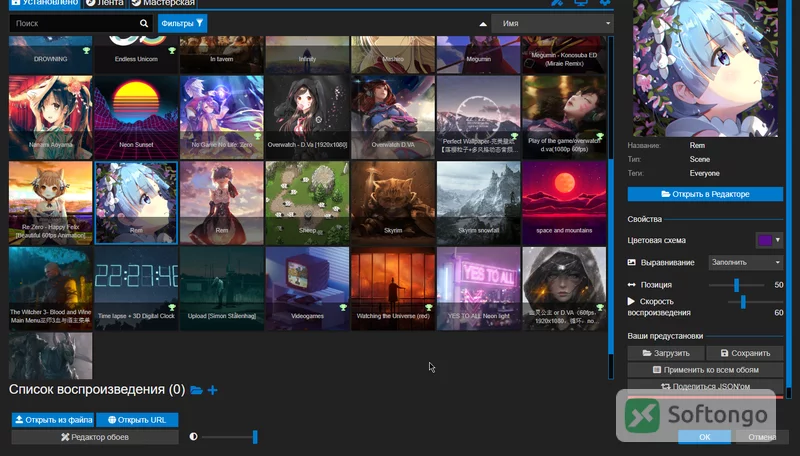Select the Rem in dress wallpaper
This screenshot has width=800, height=456.
pos(222,203)
